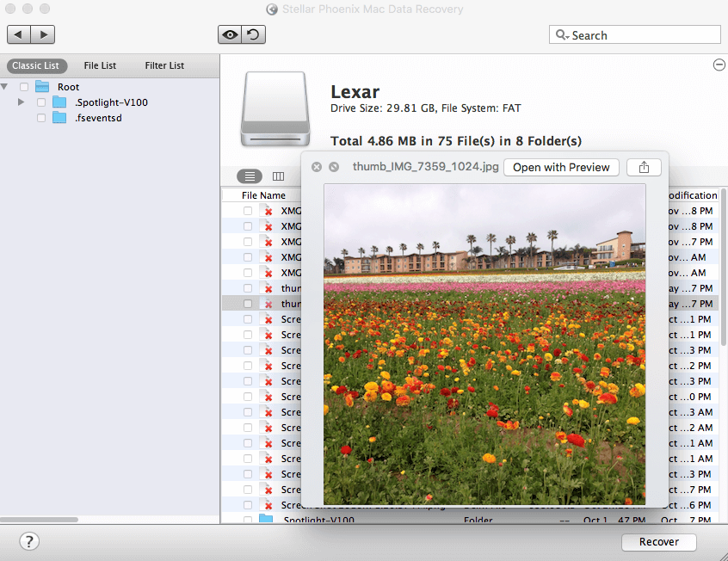Check the highlighted thumb file checkbox
This screenshot has width=728, height=561.
click(248, 304)
